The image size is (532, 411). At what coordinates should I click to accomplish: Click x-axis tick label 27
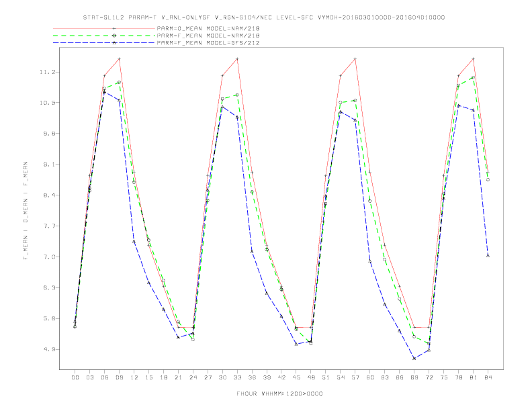pos(208,377)
